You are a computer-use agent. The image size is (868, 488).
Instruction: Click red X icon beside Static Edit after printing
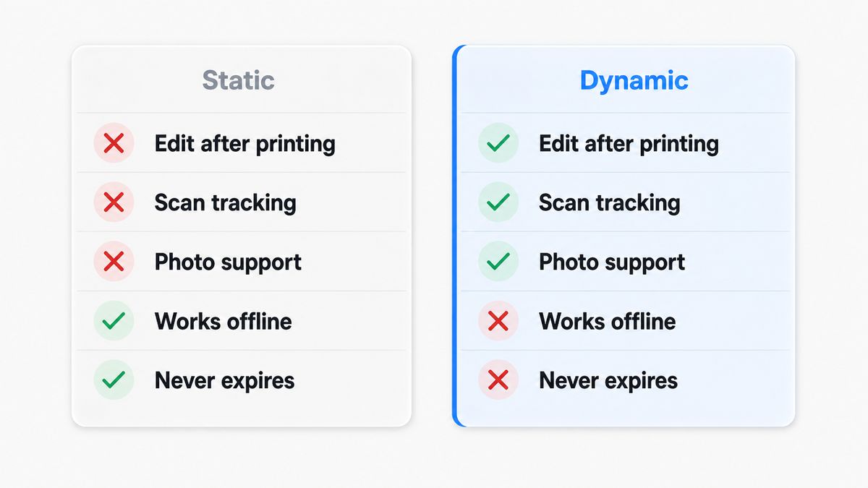114,143
